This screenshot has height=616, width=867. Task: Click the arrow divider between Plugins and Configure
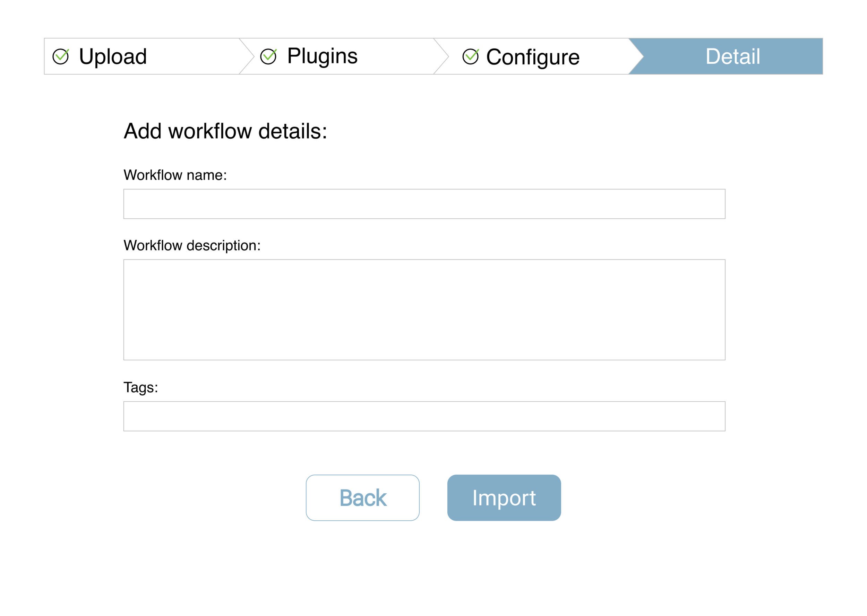coord(441,56)
